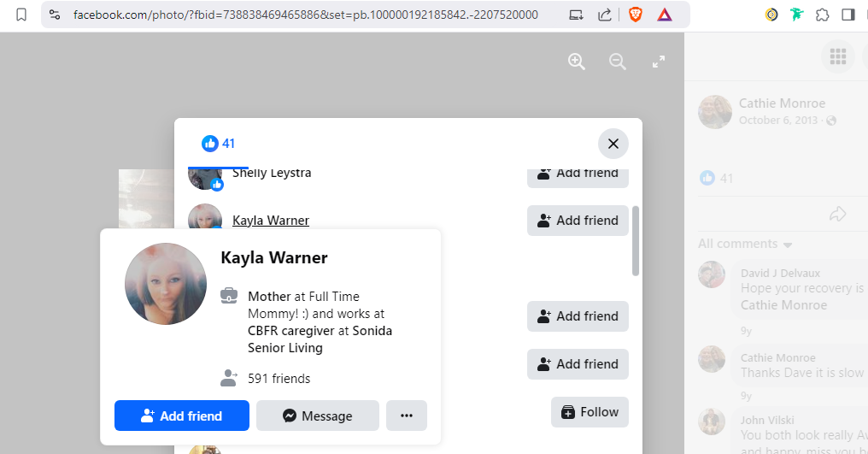Viewport: 868px width, 454px height.
Task: Open Brave Rewards triangle icon
Action: (665, 15)
